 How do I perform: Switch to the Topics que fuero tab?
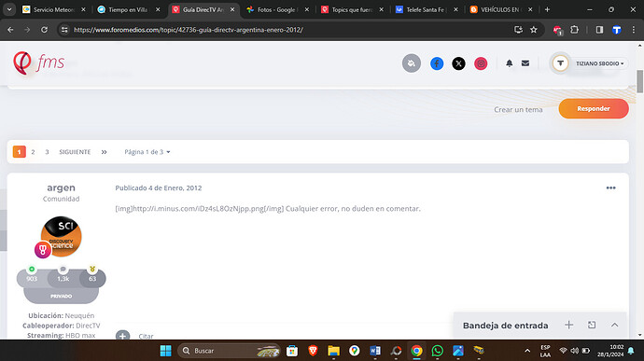pyautogui.click(x=353, y=9)
